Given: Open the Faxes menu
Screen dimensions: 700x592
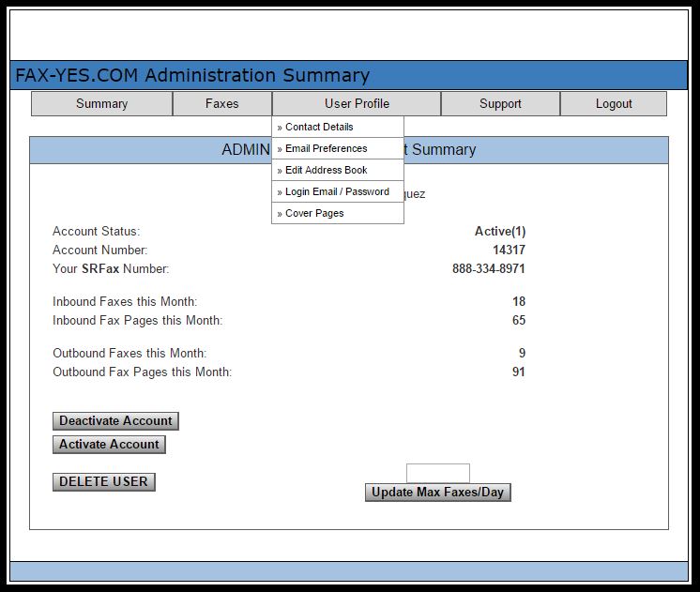Looking at the screenshot, I should 221,103.
